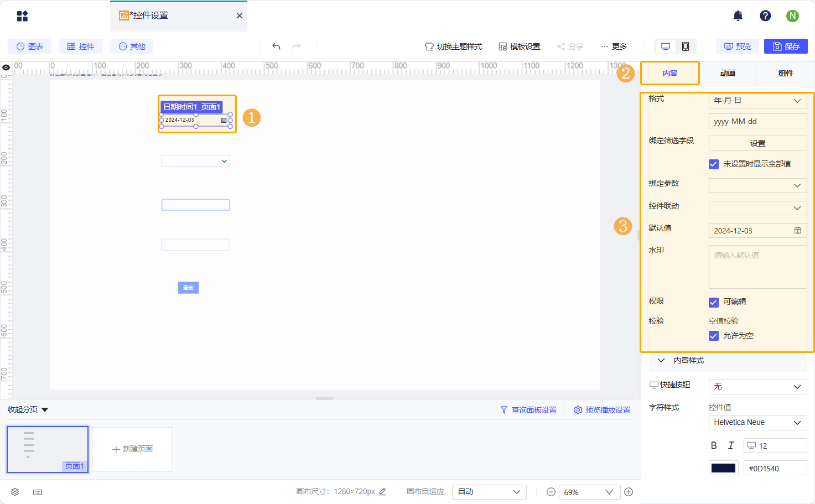Open the keyboard shortcuts icon
Viewport: 815px width, 504px height.
(x=38, y=492)
